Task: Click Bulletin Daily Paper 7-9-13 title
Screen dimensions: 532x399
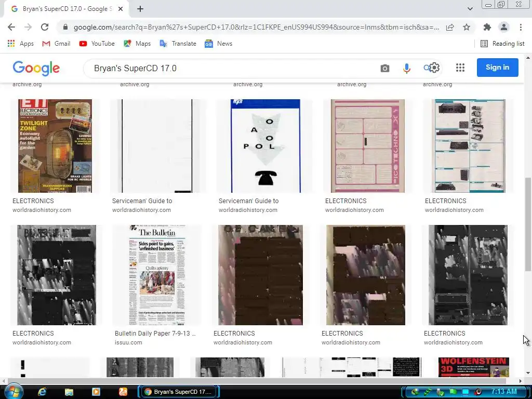Action: pyautogui.click(x=155, y=334)
